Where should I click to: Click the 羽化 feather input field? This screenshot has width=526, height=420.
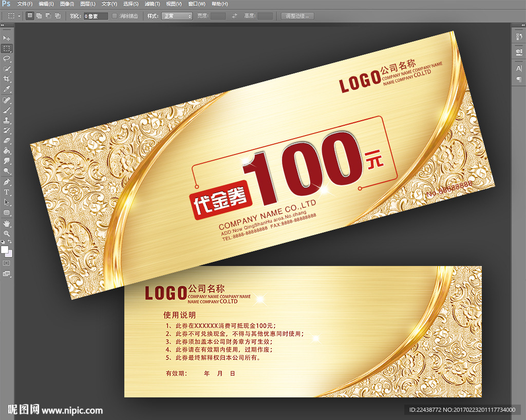pos(96,16)
